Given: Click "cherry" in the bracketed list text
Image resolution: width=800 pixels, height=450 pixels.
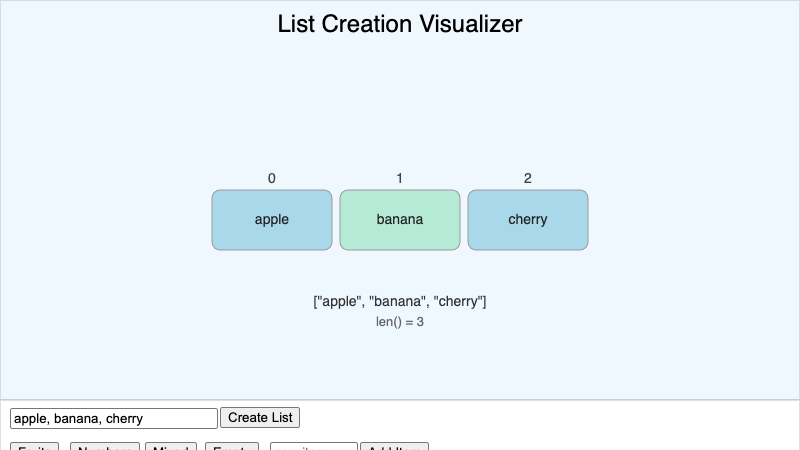Looking at the screenshot, I should 457,301.
